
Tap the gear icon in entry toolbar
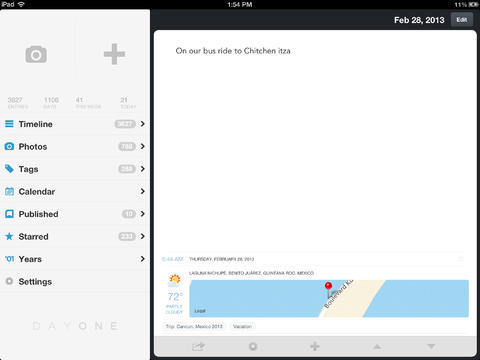coord(253,347)
